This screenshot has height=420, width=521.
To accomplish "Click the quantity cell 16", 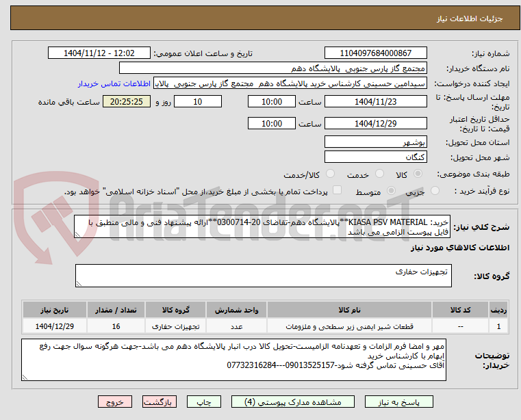I will click(116, 326).
